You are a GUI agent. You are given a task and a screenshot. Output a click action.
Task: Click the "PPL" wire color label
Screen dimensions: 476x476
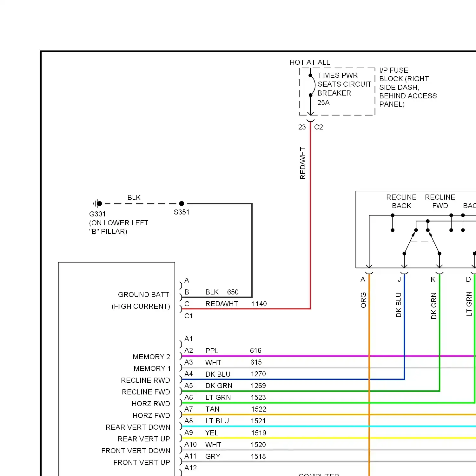pyautogui.click(x=212, y=351)
